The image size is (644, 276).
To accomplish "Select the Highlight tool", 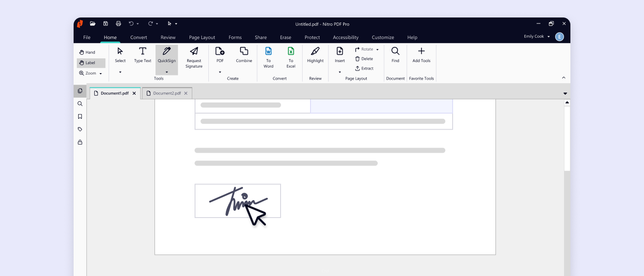I will coord(315,56).
